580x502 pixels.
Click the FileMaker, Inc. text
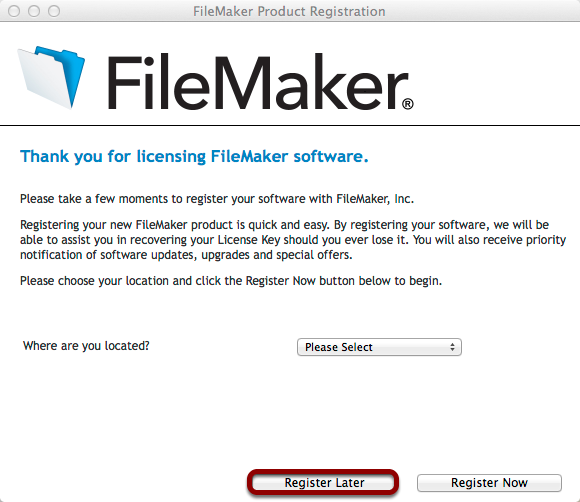(375, 199)
